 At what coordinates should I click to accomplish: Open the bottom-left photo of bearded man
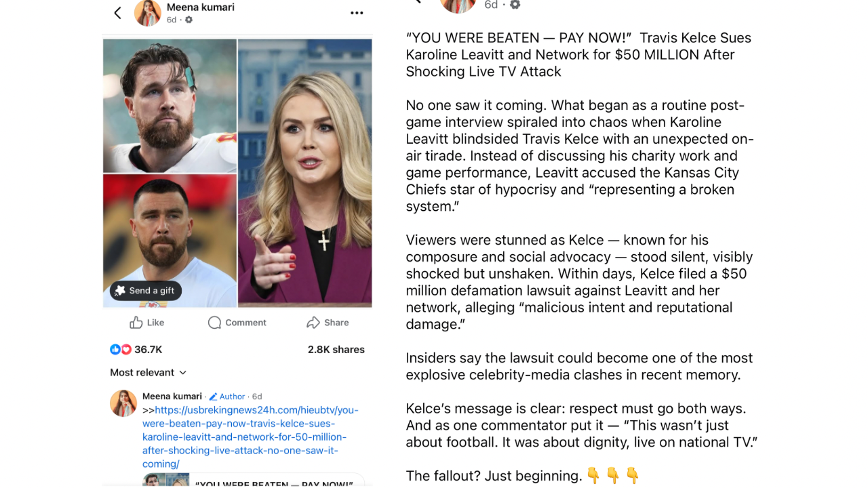(x=170, y=241)
